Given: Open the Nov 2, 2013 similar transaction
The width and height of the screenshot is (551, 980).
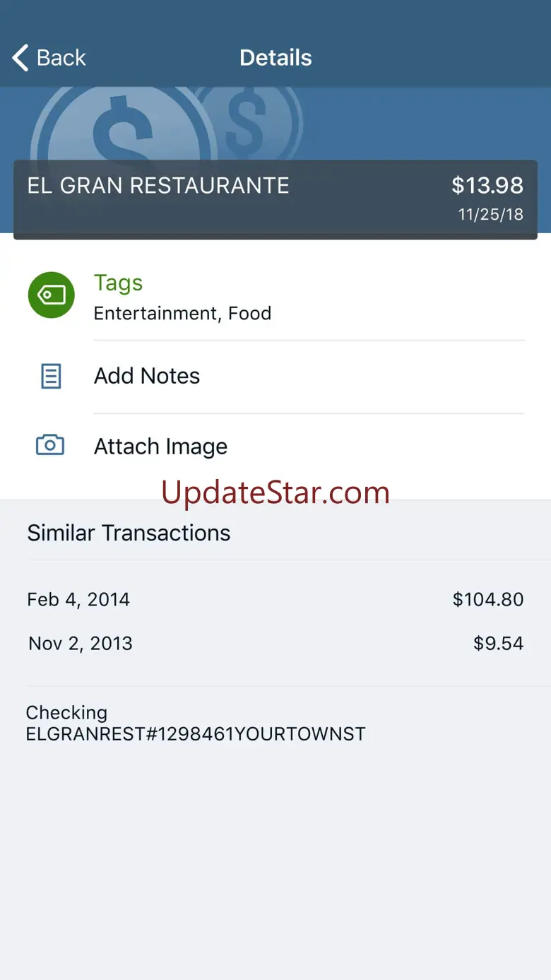Looking at the screenshot, I should pyautogui.click(x=81, y=644).
